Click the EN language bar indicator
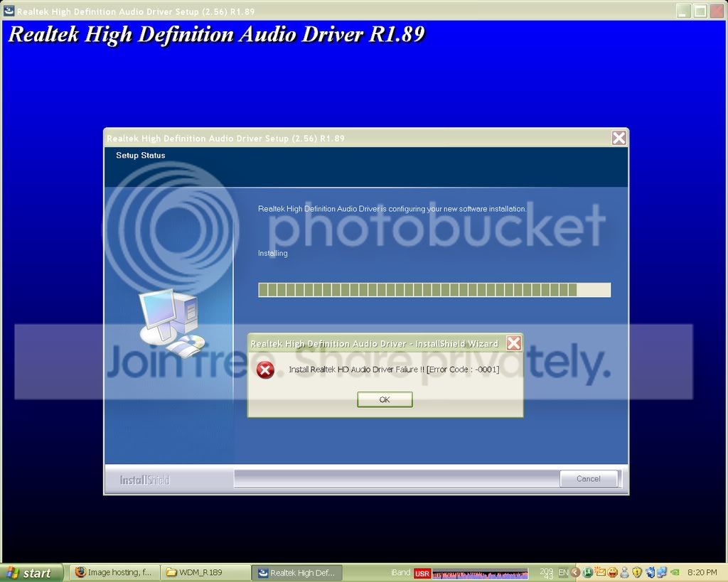 (563, 572)
